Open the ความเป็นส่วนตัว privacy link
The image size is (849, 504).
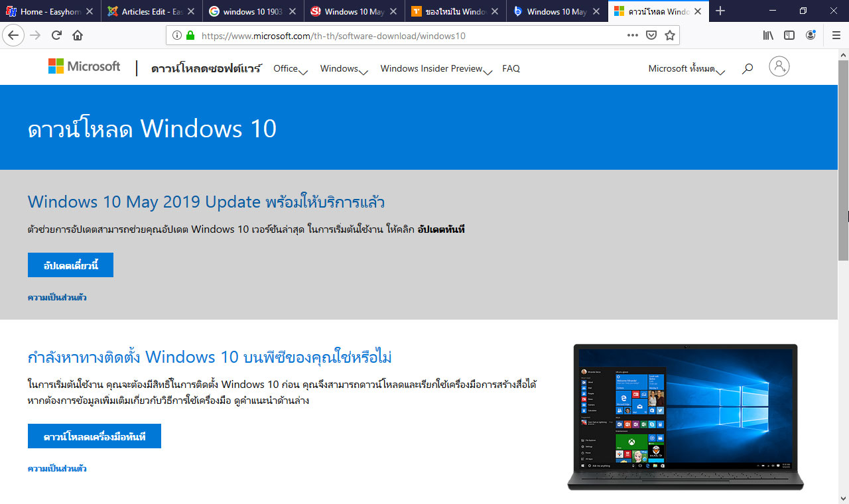[57, 297]
